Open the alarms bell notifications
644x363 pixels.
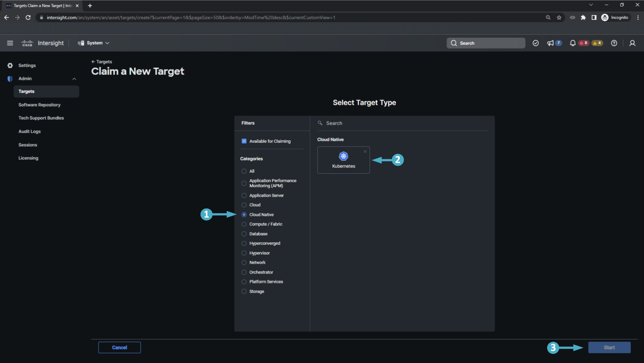click(572, 43)
